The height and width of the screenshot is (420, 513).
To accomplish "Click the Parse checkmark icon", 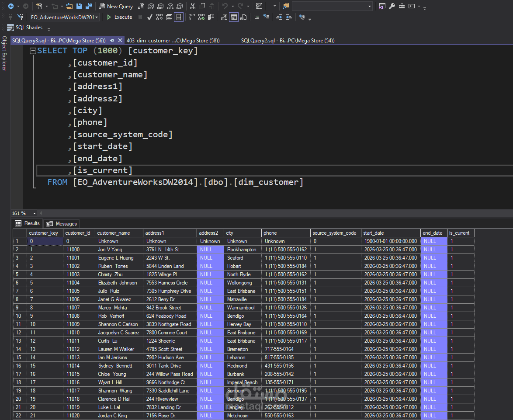I will [x=149, y=17].
